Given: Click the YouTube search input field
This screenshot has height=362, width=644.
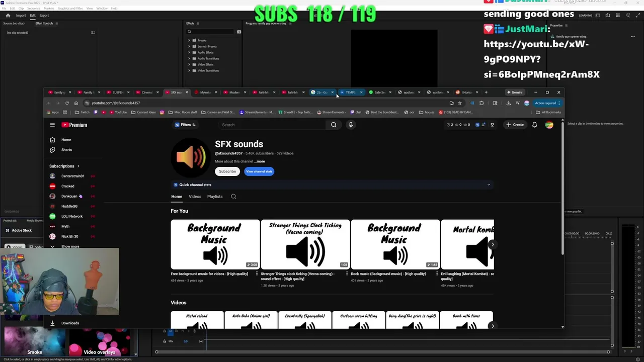Looking at the screenshot, I should [272, 125].
